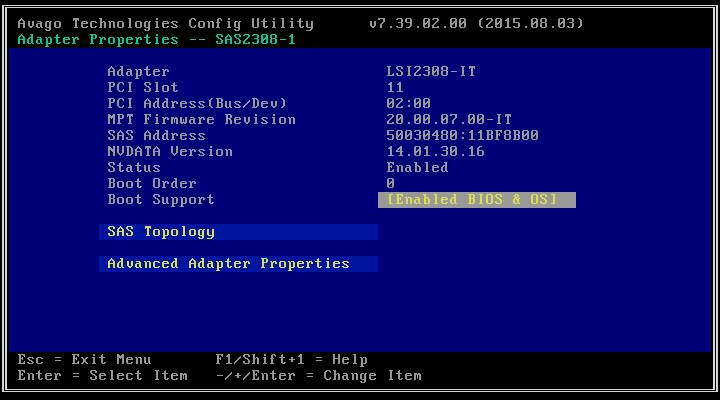Click the Status value Enabled

417,168
